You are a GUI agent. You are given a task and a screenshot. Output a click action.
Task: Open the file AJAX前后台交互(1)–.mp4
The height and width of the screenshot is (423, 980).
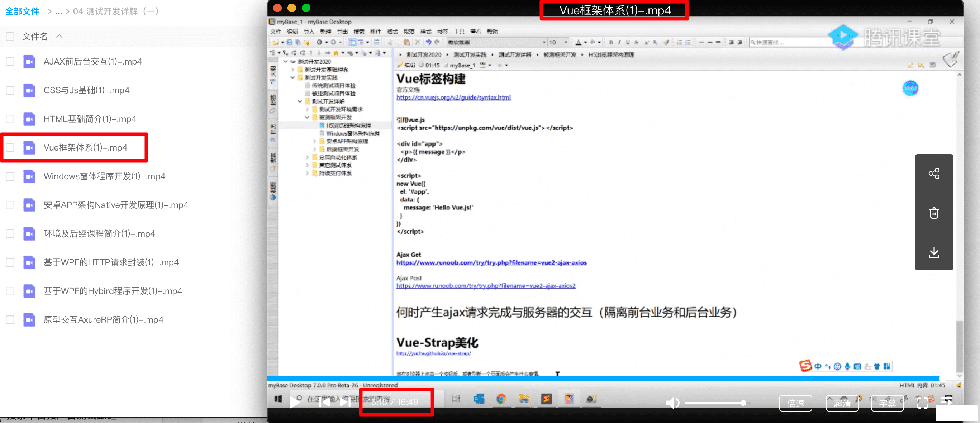(x=93, y=62)
